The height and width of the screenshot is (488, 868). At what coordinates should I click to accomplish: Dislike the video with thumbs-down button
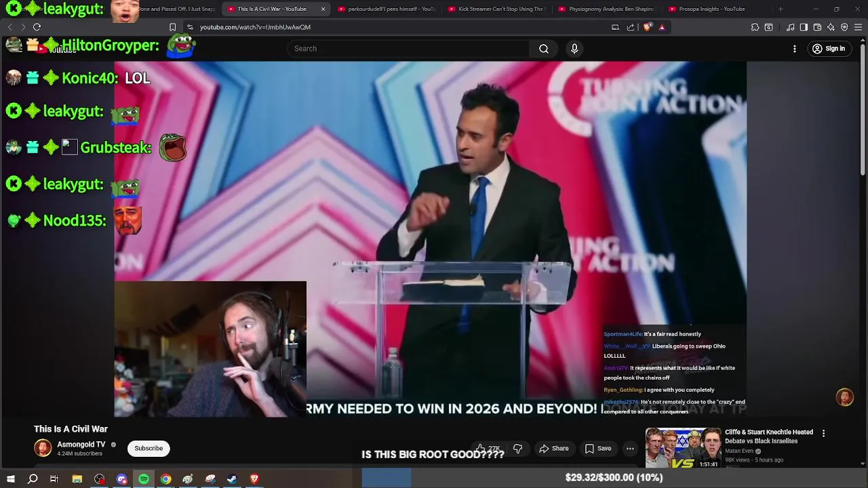[x=517, y=448]
